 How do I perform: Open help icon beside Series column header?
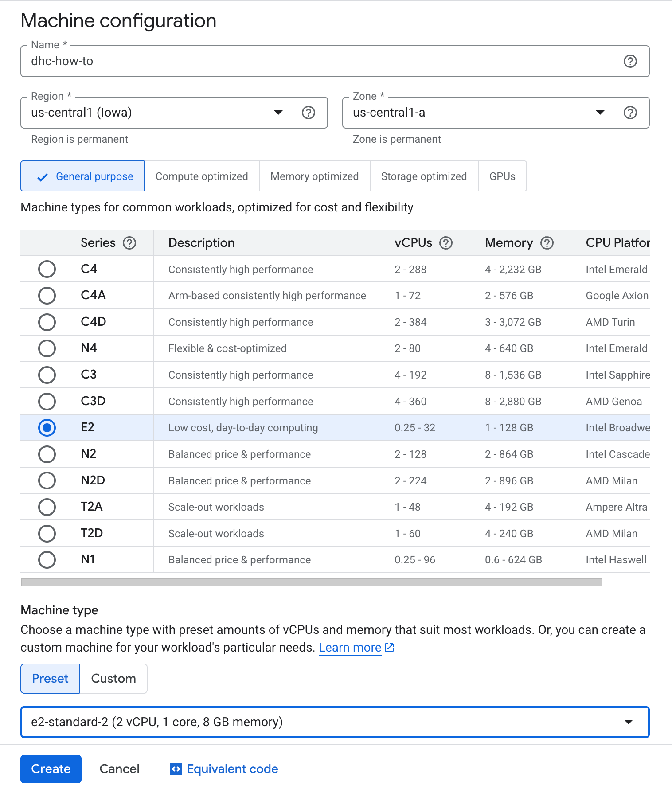pyautogui.click(x=129, y=243)
